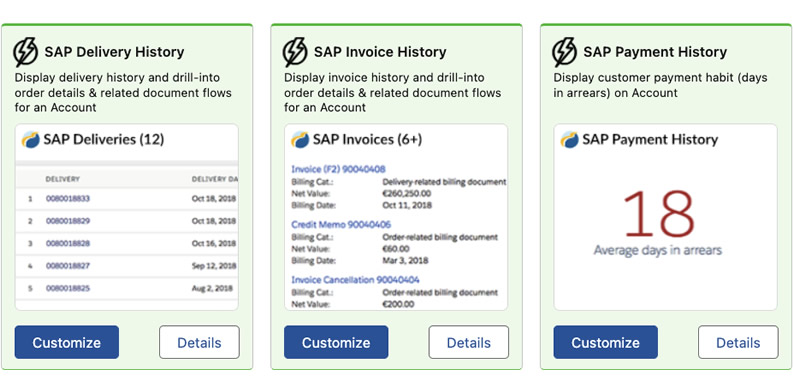Click the net value €260,250.00
Image resolution: width=793 pixels, height=378 pixels.
[407, 193]
